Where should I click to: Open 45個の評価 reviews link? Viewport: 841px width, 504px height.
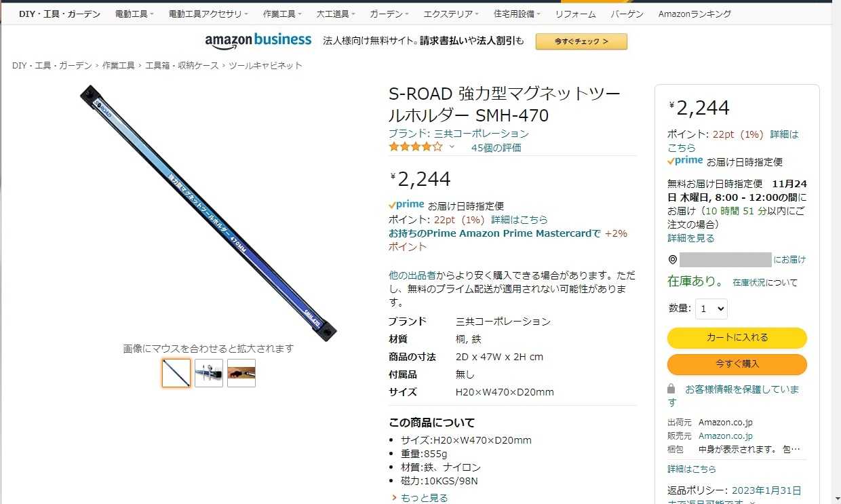tap(496, 147)
